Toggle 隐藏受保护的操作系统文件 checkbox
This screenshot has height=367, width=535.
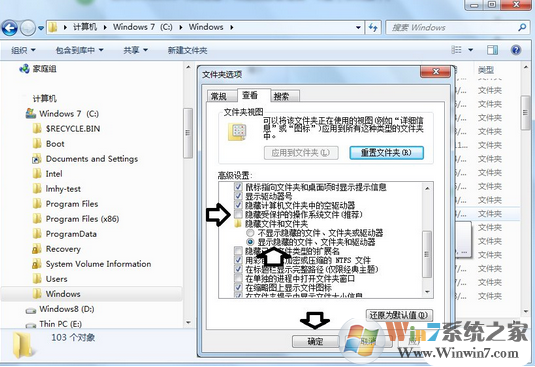click(238, 215)
